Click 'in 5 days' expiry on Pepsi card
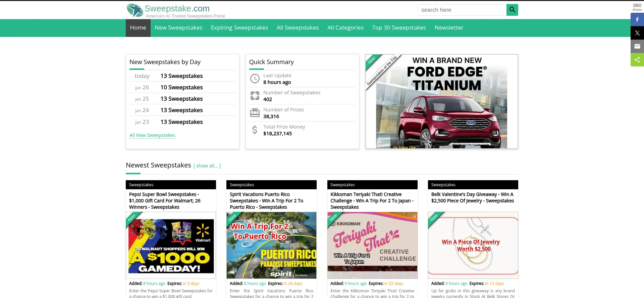Viewport: 644px width, 298px height. pyautogui.click(x=191, y=284)
